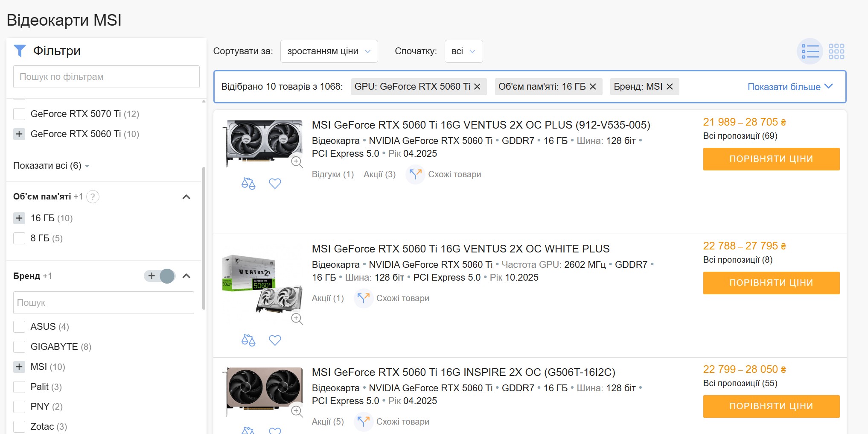Toggle the GeForce RTX 5070 Ti checkbox
The width and height of the screenshot is (868, 434).
coord(19,114)
